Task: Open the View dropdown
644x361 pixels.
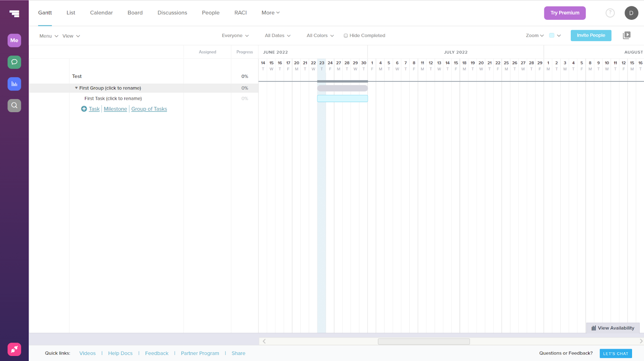Action: [71, 36]
